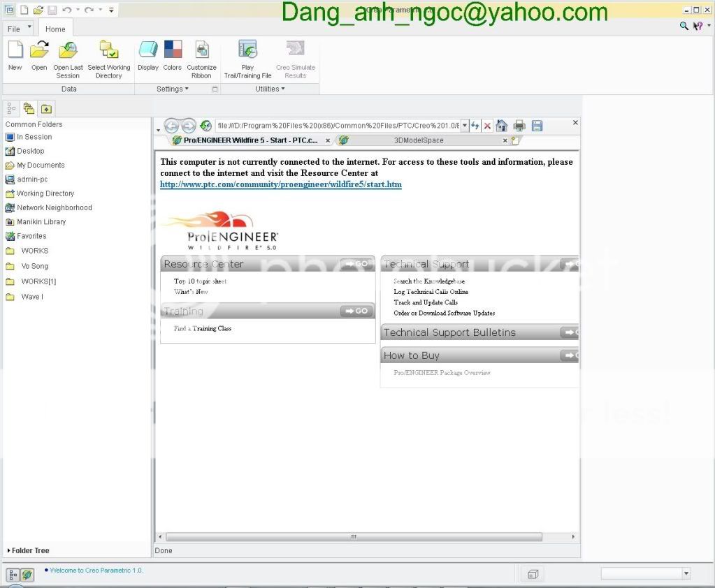
Task: Open the browser address history dropdown
Action: [x=465, y=126]
